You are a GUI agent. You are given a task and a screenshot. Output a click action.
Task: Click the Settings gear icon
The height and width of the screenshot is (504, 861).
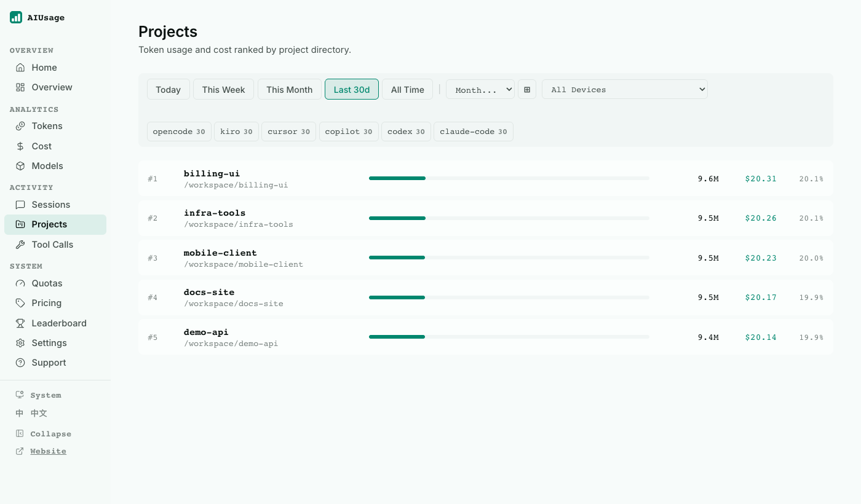pyautogui.click(x=20, y=343)
